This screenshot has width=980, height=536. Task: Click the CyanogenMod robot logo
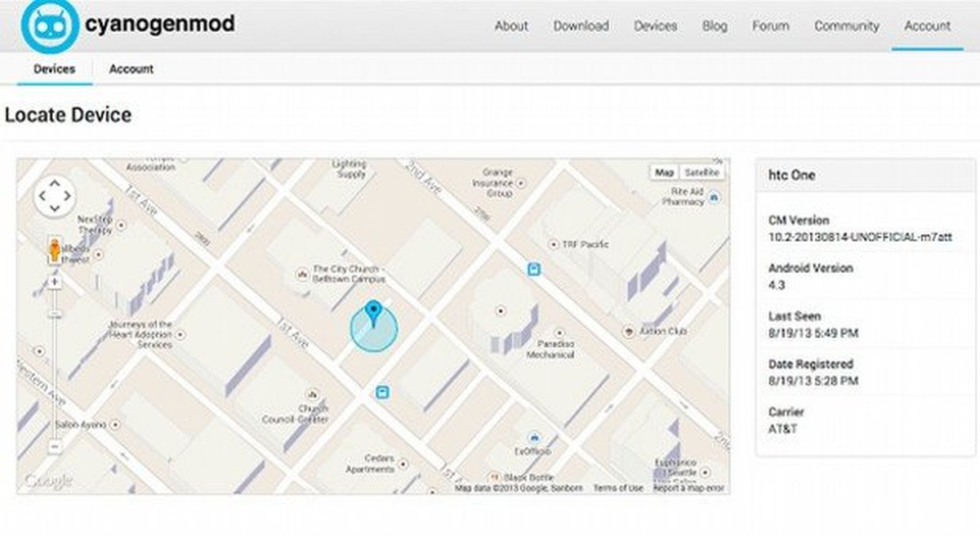point(49,25)
